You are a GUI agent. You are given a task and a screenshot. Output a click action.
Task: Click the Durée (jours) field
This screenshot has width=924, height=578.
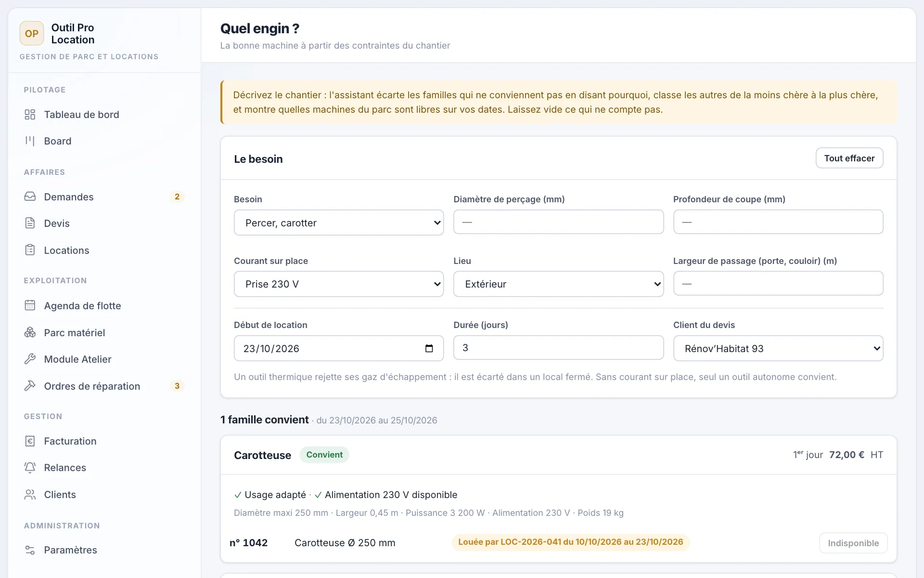click(558, 348)
